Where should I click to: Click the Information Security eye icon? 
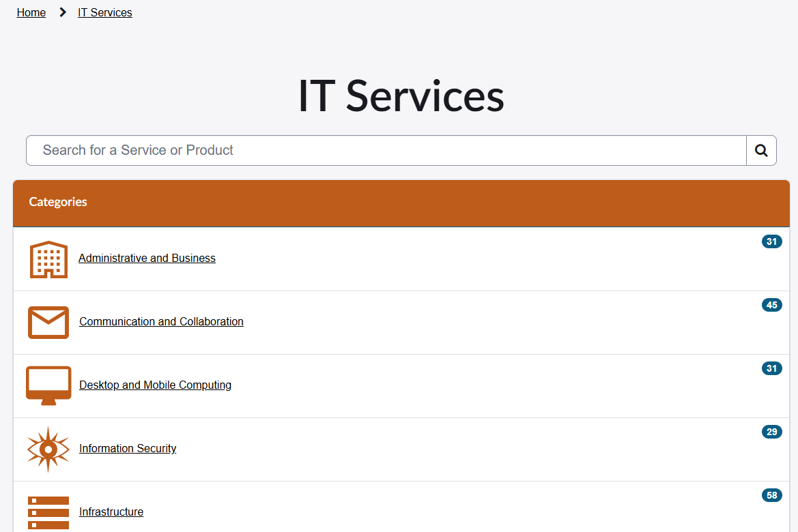[48, 449]
